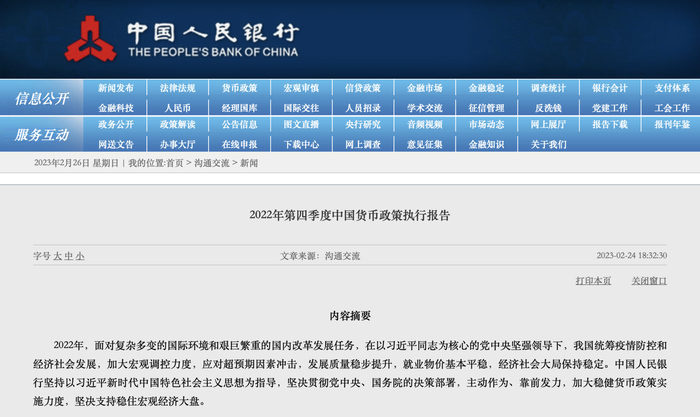
Task: Select 征信管理 in navigation
Action: click(487, 108)
